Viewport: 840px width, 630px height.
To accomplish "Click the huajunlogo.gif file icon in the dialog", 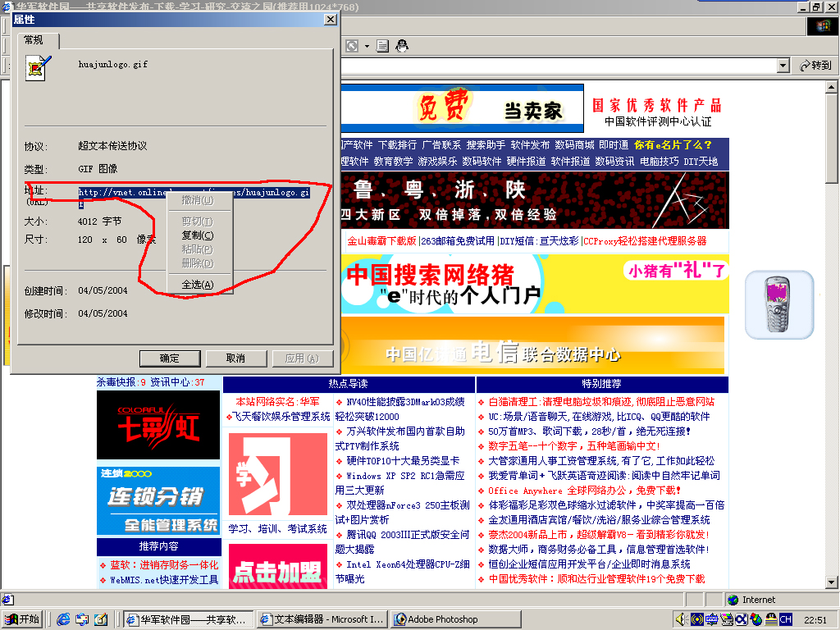I will [x=38, y=68].
